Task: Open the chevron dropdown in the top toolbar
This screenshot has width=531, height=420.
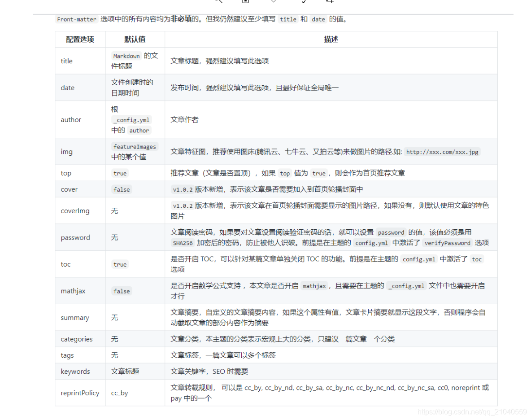Action: [x=274, y=2]
